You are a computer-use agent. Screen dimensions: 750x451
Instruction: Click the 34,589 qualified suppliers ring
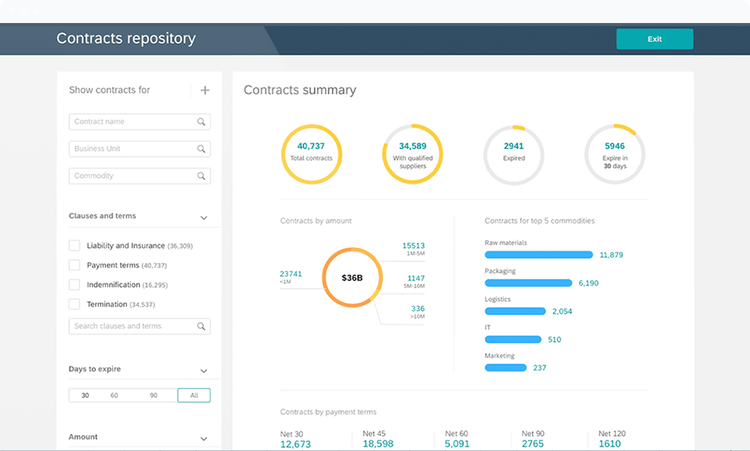(412, 154)
